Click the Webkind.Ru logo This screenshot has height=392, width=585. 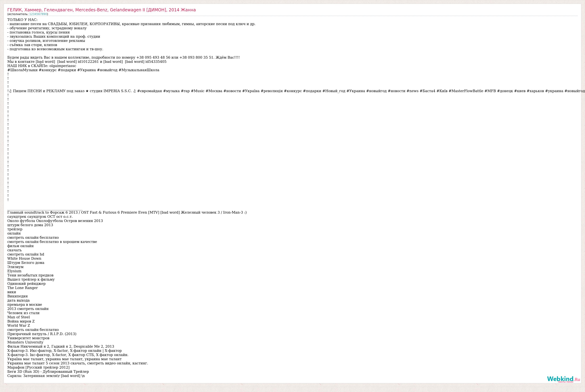[564, 379]
